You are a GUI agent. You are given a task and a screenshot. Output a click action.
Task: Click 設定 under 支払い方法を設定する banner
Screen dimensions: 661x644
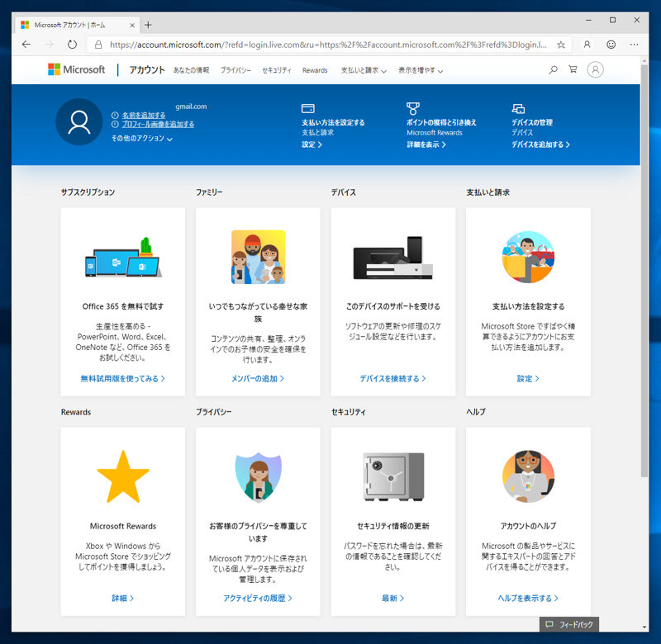(x=311, y=144)
